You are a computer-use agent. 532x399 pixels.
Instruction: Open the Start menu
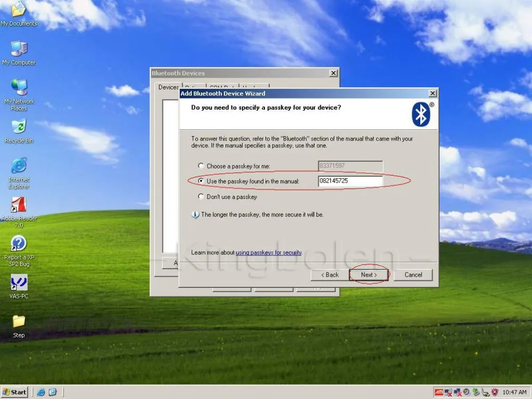click(14, 392)
